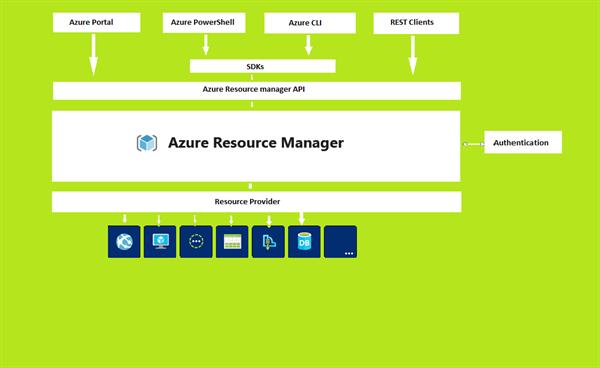Select the web app globe icon
The height and width of the screenshot is (368, 600).
124,241
